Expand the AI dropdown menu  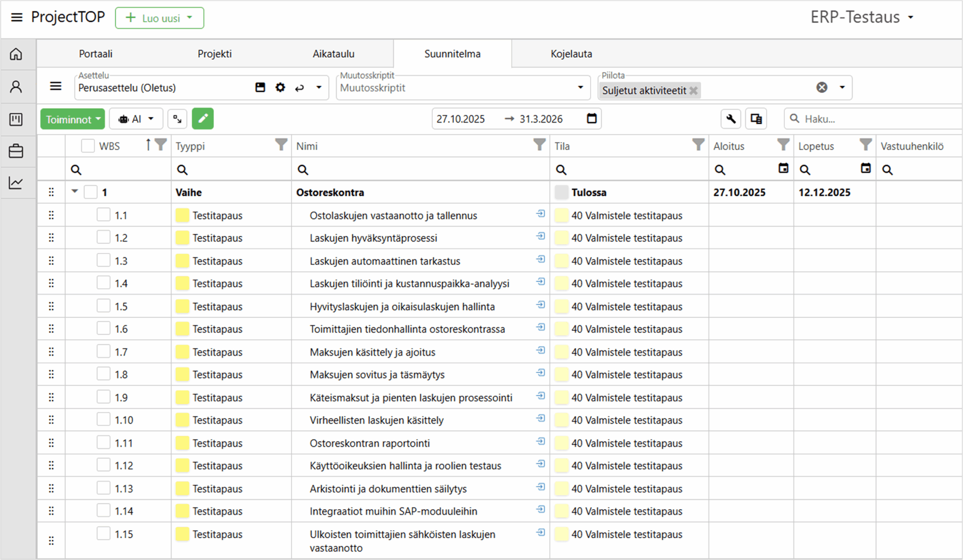(136, 119)
